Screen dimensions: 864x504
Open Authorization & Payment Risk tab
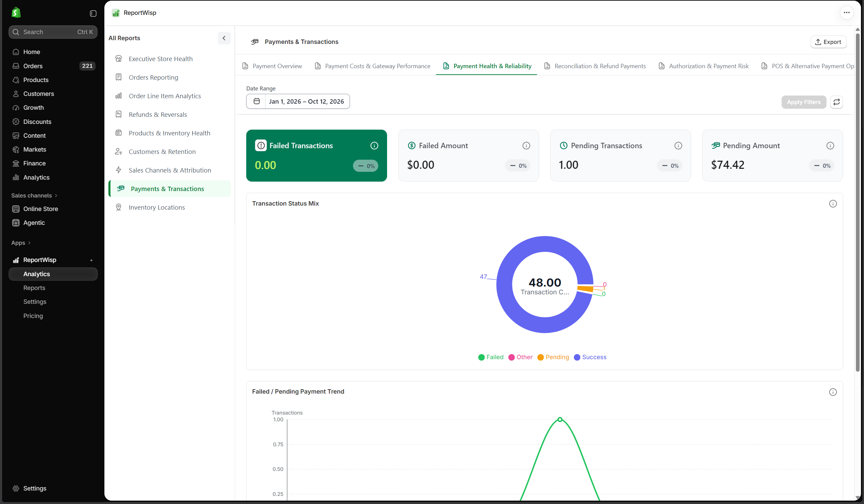[704, 66]
